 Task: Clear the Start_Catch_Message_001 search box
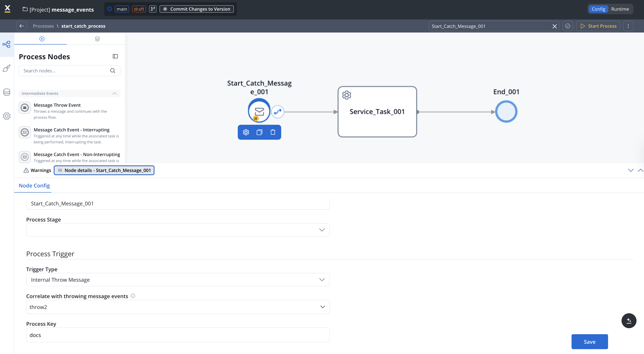554,26
